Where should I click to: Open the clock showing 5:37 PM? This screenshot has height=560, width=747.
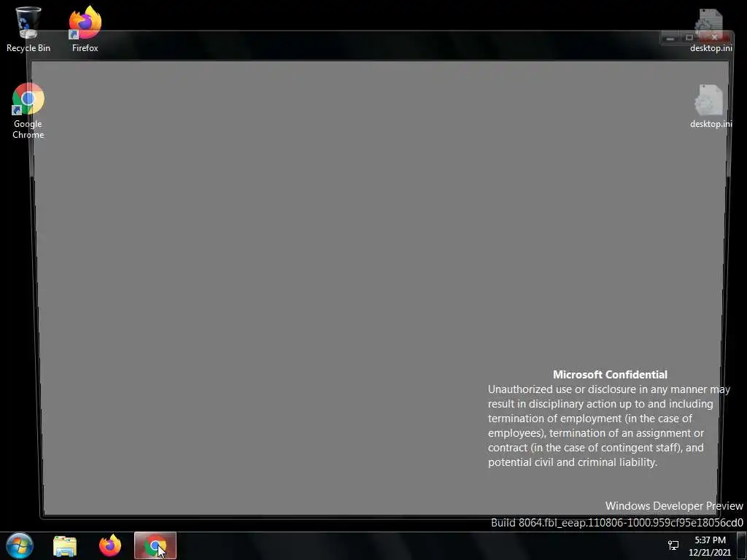coord(710,546)
